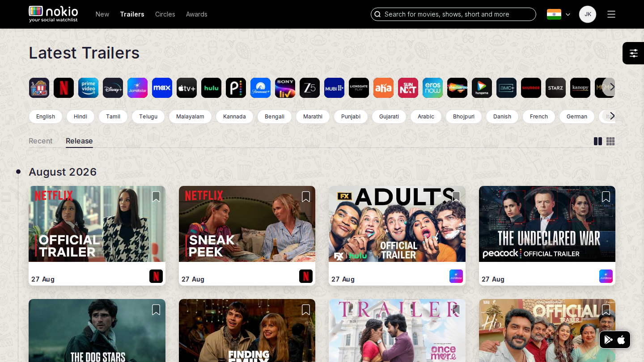644x362 pixels.
Task: Filter trailers by Disney+ icon
Action: coord(113,88)
